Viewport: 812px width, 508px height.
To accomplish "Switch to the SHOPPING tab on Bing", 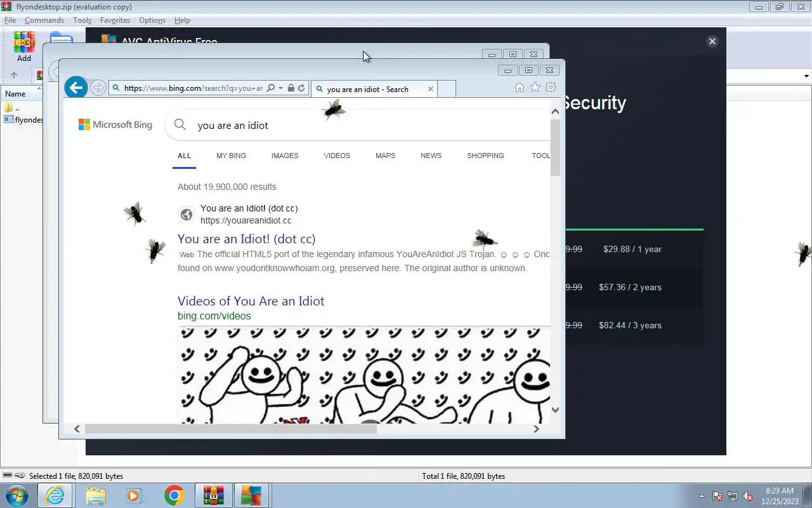I will pos(485,156).
